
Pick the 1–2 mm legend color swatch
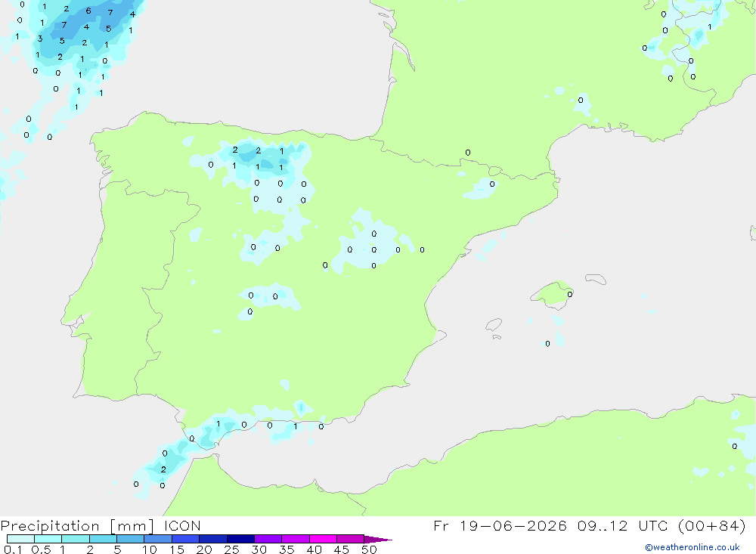(x=76, y=539)
